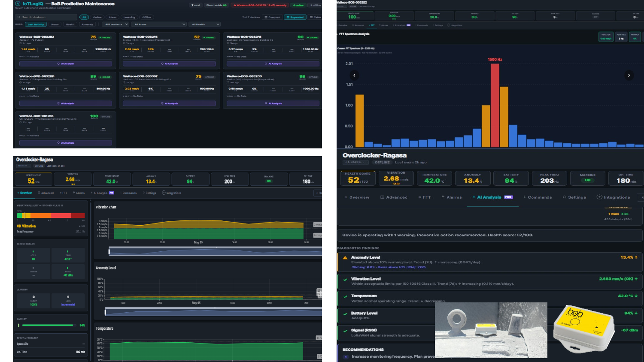
Task: Click the Anomaly Level chart range slider
Action: pos(213,312)
